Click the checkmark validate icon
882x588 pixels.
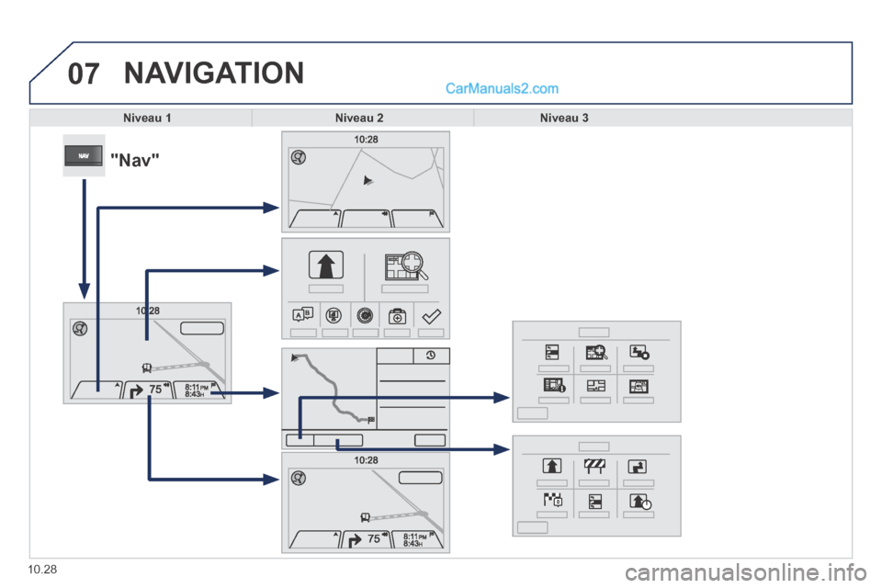[x=432, y=316]
